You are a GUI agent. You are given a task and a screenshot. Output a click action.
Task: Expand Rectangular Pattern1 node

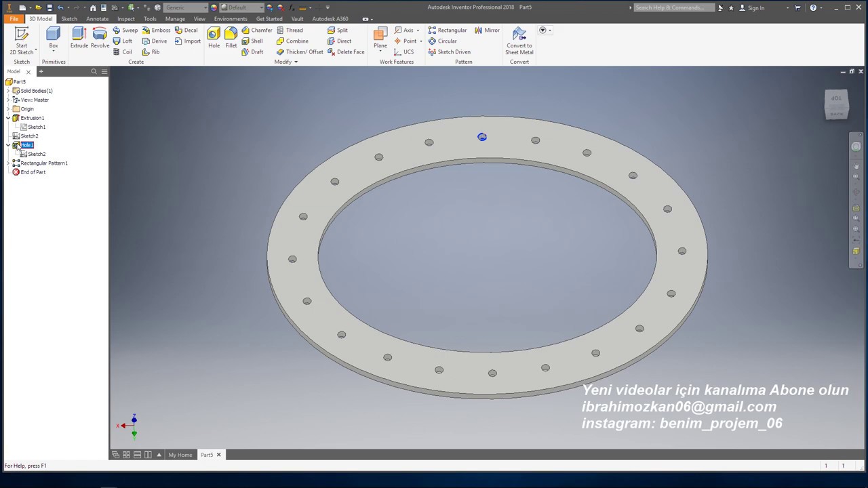[8, 163]
